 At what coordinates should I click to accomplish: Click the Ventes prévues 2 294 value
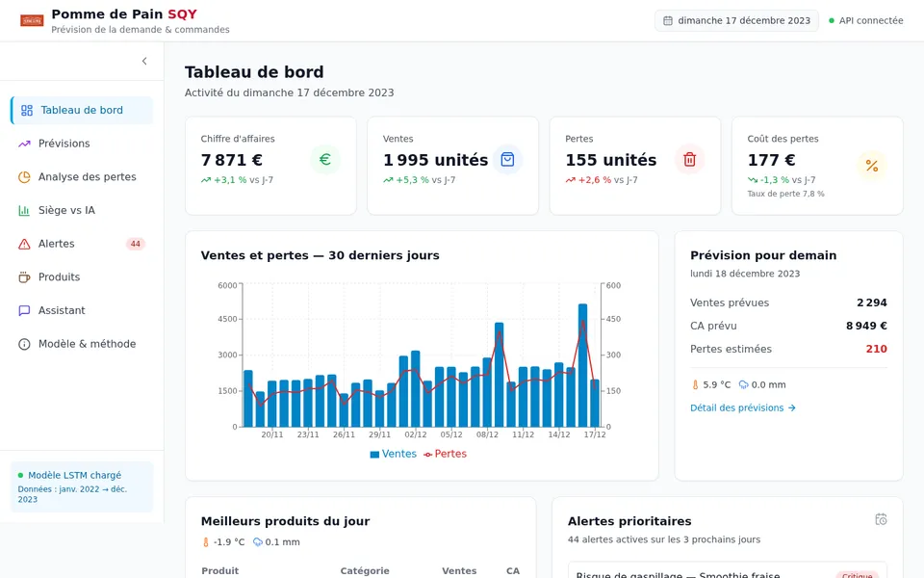point(872,302)
